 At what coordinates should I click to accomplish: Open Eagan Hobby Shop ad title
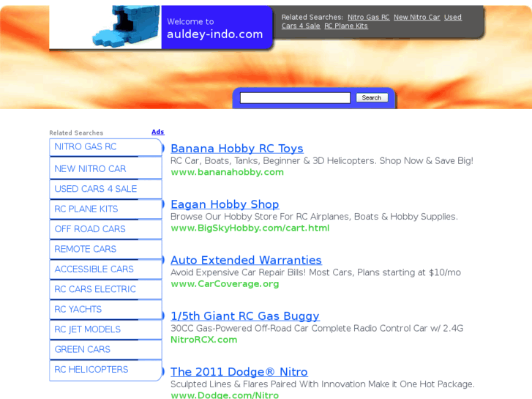click(225, 204)
